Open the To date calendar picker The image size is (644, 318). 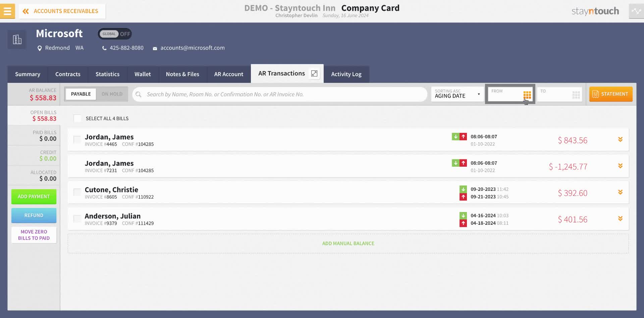click(x=576, y=95)
